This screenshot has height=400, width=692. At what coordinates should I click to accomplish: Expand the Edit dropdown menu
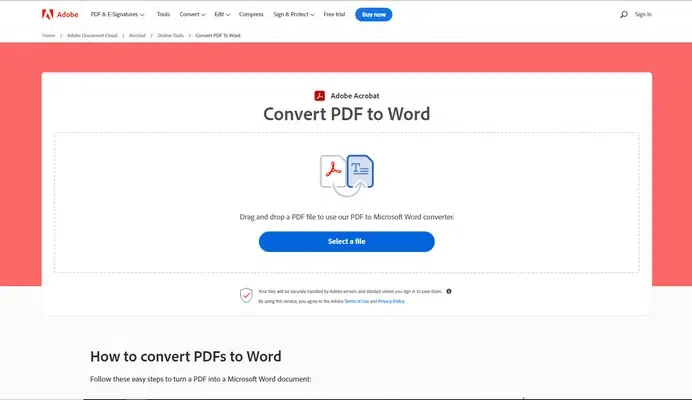click(x=222, y=15)
